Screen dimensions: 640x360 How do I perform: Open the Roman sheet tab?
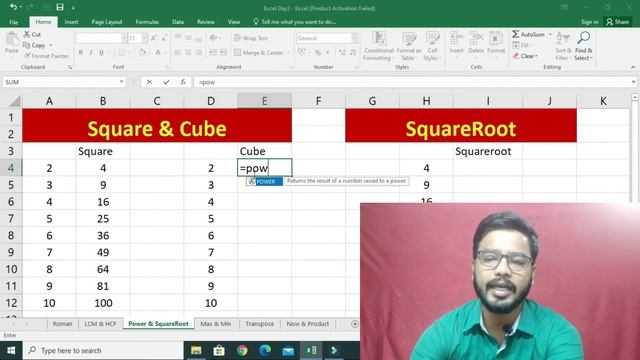pos(62,324)
